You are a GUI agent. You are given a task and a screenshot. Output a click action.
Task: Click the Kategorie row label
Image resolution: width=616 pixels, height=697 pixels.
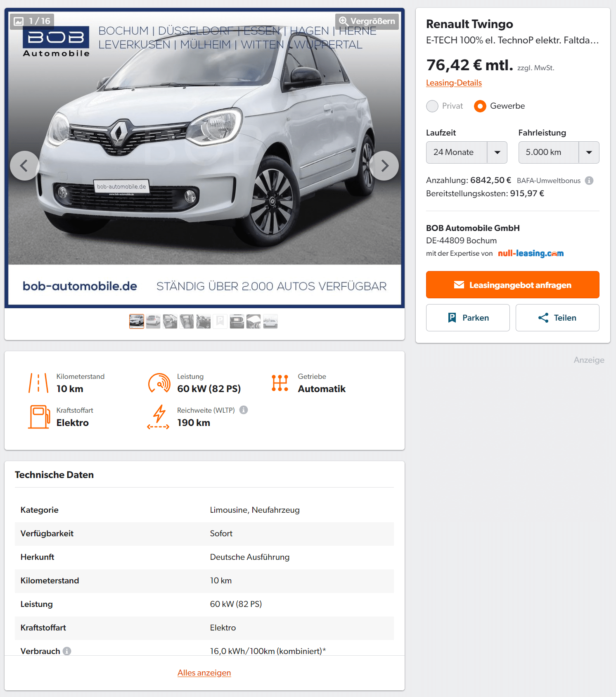point(39,510)
